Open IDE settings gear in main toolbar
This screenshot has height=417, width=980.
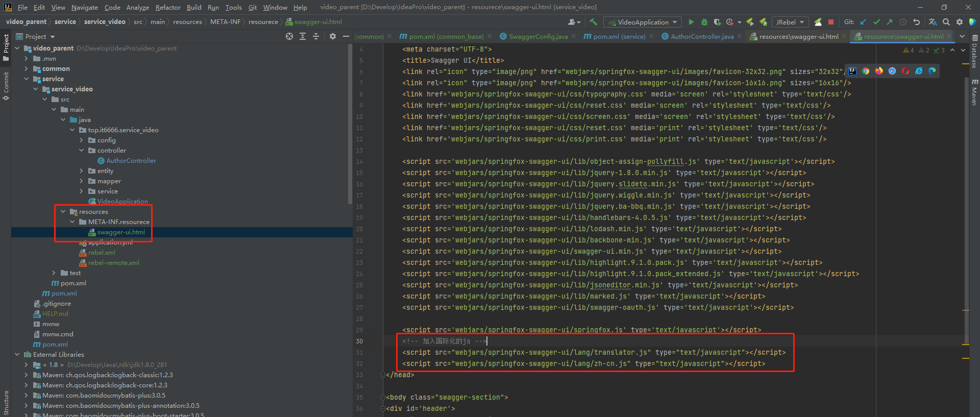pos(960,22)
